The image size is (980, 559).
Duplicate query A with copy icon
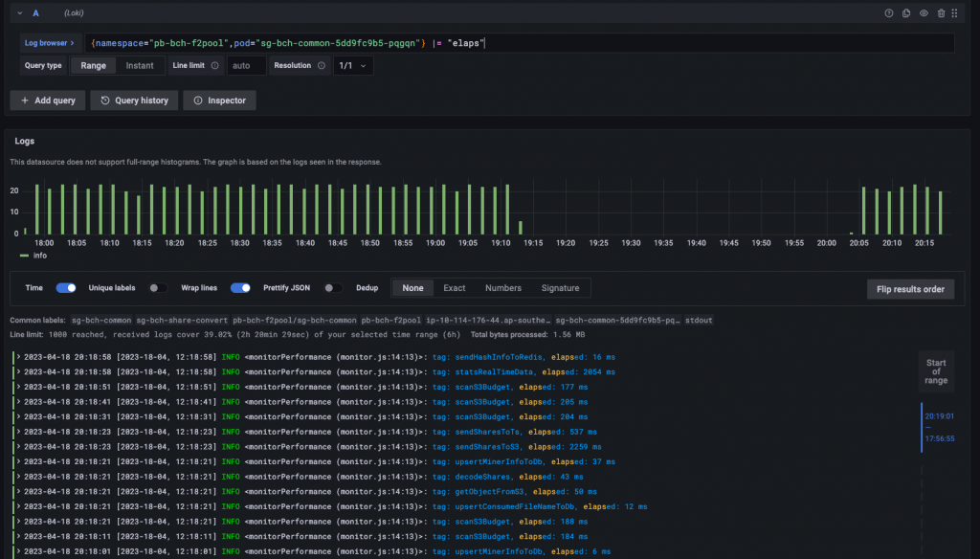tap(906, 13)
